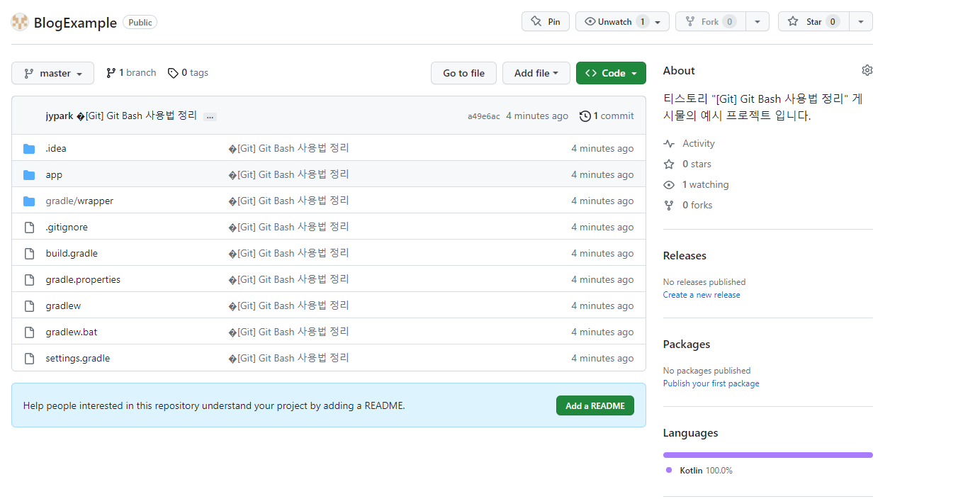Image resolution: width=980 pixels, height=499 pixels.
Task: Open the build.gradle file
Action: 72,254
